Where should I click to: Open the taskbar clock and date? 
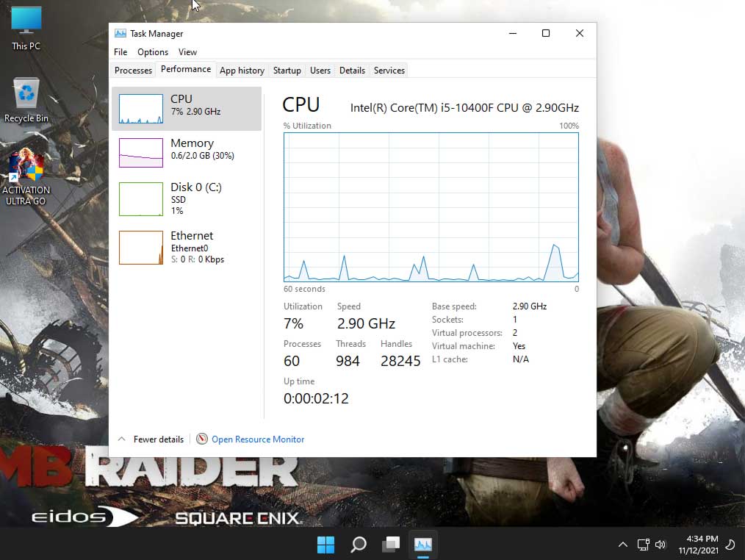(x=699, y=545)
